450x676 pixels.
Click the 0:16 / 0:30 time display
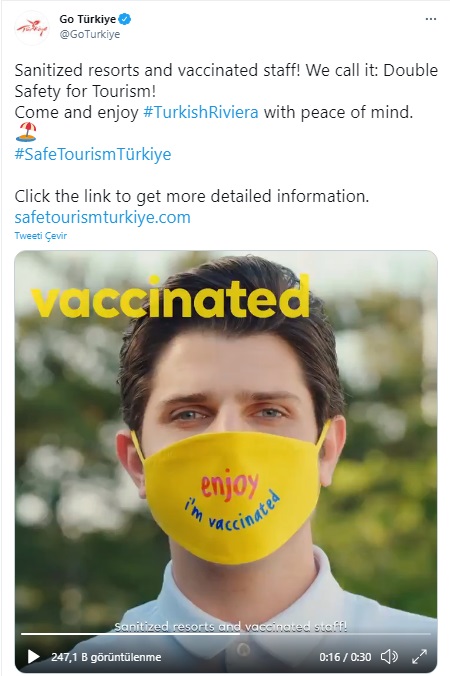point(345,657)
